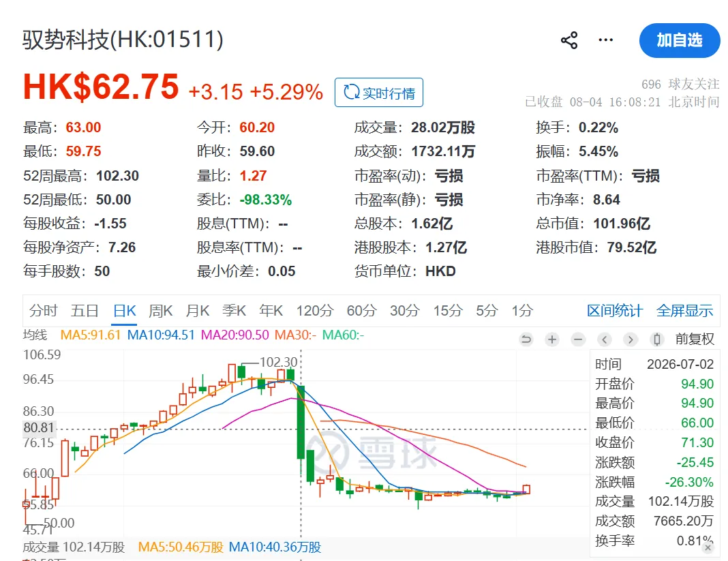Zoom out the chart with minus icon

pos(578,339)
